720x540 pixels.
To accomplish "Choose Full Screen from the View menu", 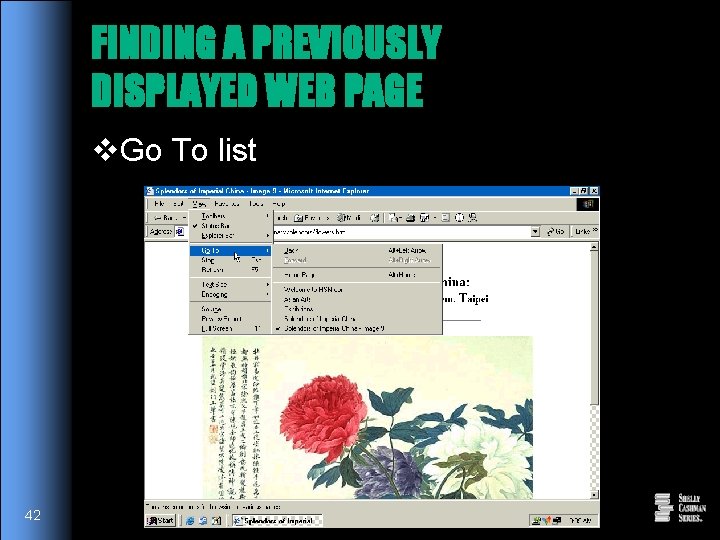I will (231, 329).
